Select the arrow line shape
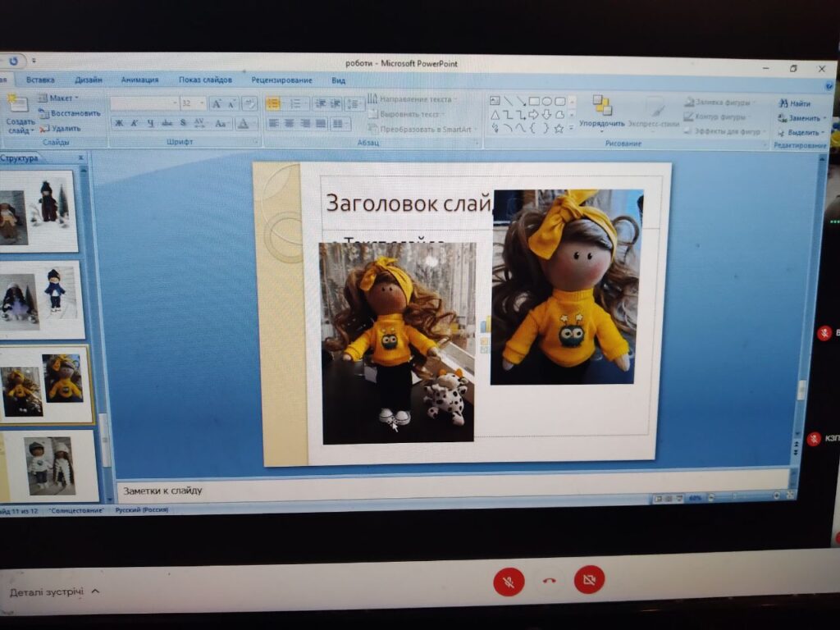 [521, 101]
